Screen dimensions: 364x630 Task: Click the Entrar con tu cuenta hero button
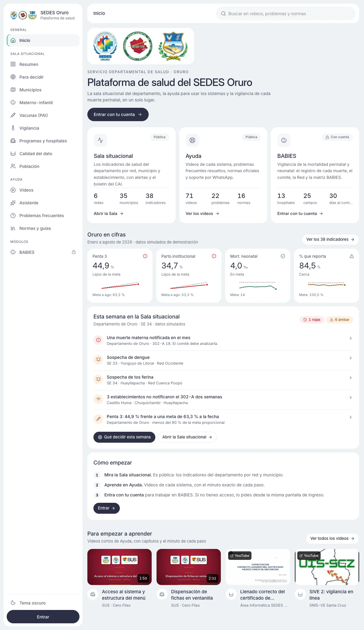point(118,114)
